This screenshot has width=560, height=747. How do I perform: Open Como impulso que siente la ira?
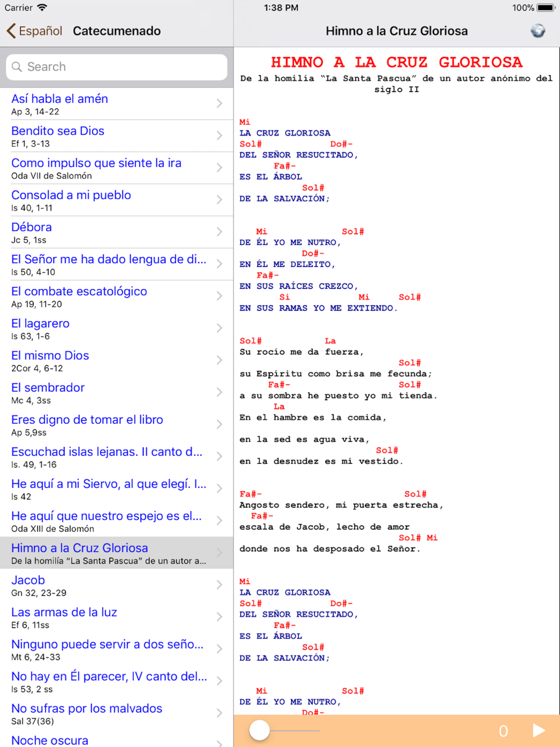pyautogui.click(x=116, y=168)
